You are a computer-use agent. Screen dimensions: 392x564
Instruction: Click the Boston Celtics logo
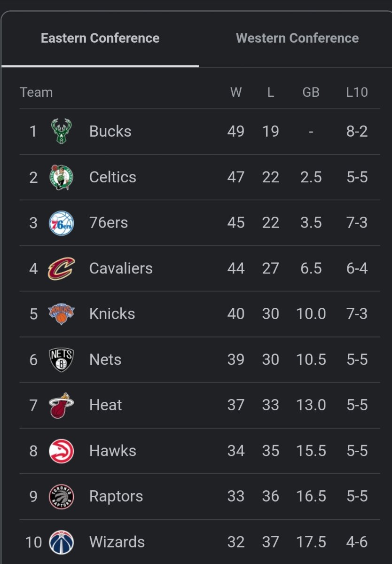point(62,177)
